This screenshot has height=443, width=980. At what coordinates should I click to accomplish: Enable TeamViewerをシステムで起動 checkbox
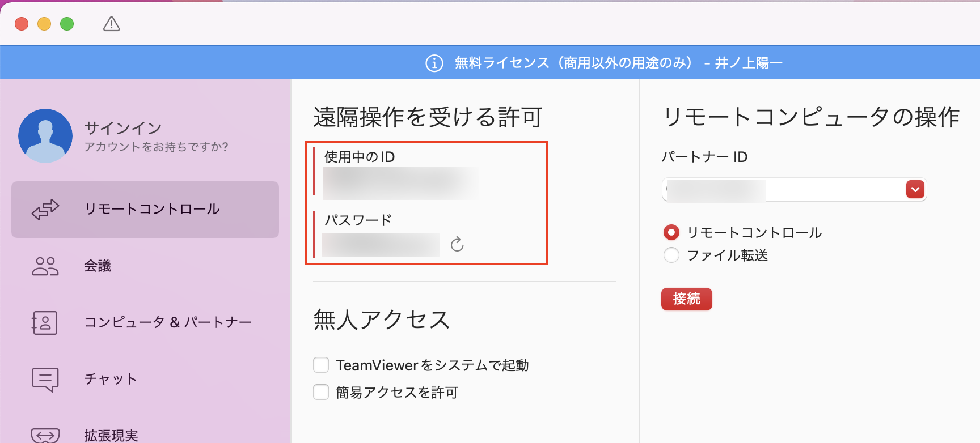pyautogui.click(x=321, y=365)
